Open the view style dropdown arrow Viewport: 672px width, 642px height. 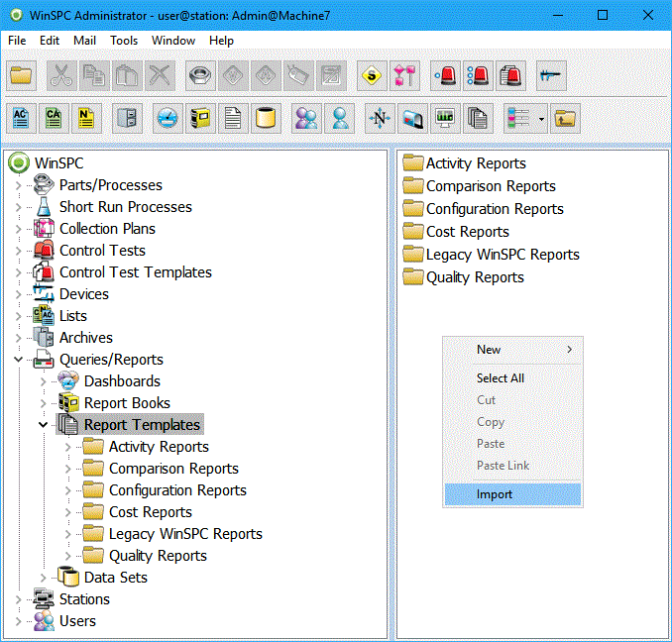tap(541, 119)
